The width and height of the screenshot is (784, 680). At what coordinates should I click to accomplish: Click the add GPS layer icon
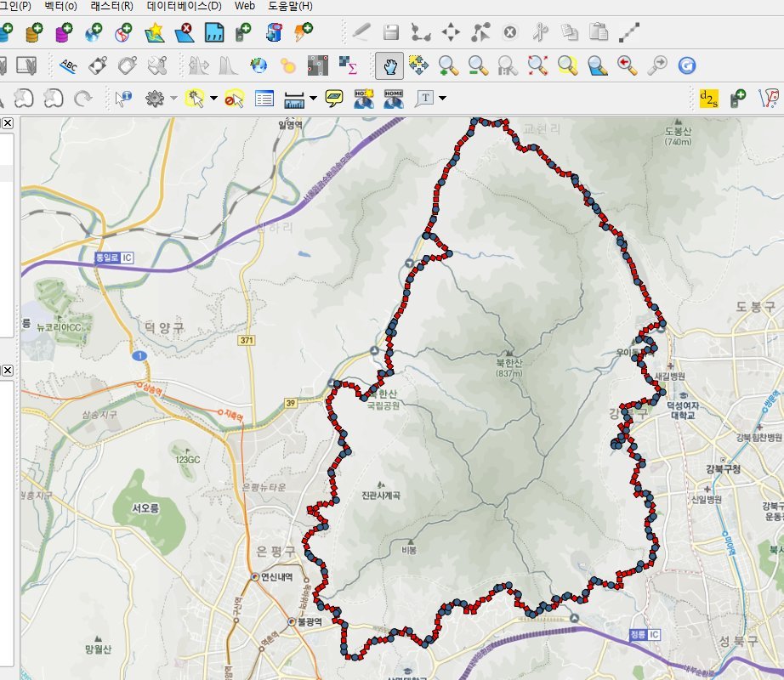click(243, 32)
